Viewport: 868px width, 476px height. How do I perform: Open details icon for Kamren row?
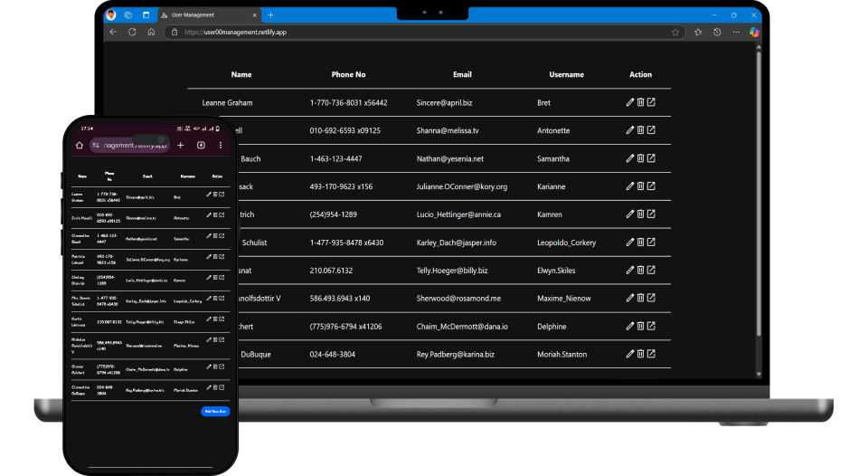pyautogui.click(x=651, y=214)
